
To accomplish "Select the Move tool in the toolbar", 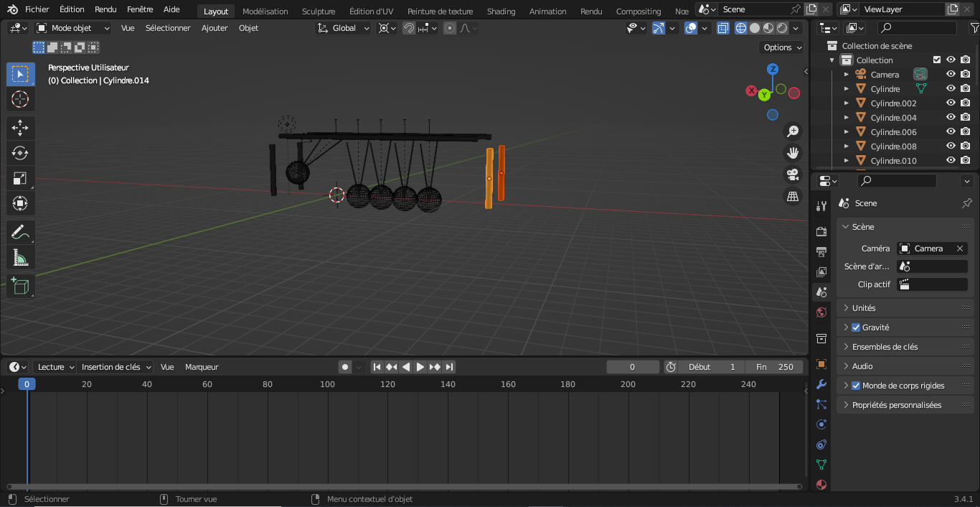I will click(x=20, y=129).
